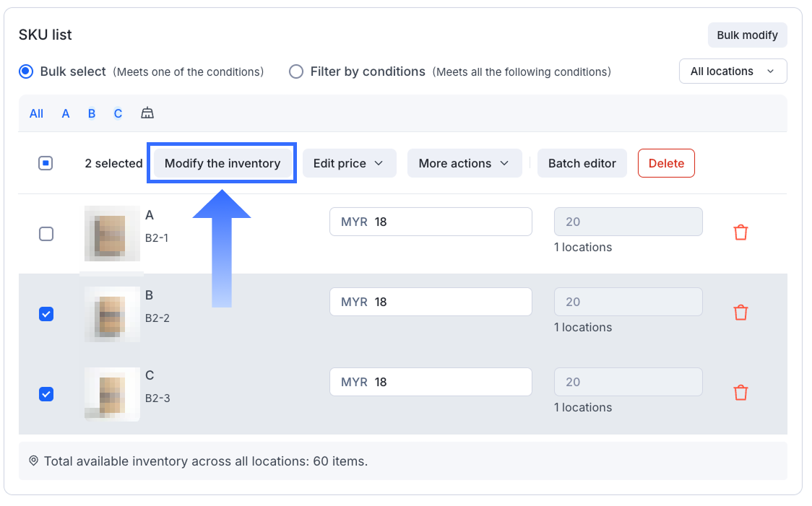Choose the Filter by conditions radio option

(x=296, y=71)
